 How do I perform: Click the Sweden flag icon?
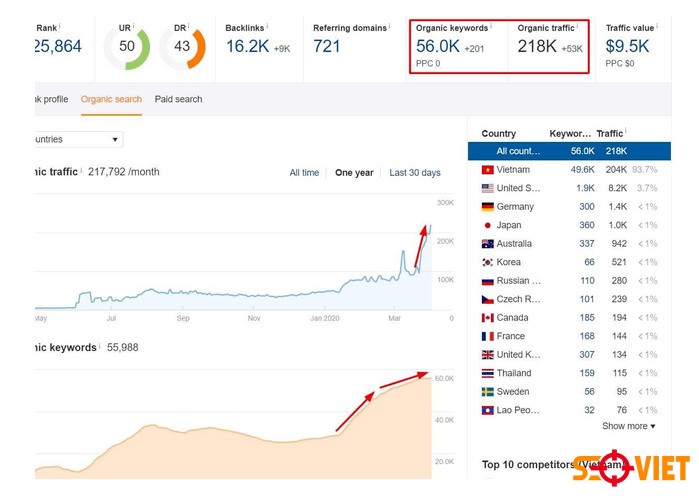click(488, 392)
